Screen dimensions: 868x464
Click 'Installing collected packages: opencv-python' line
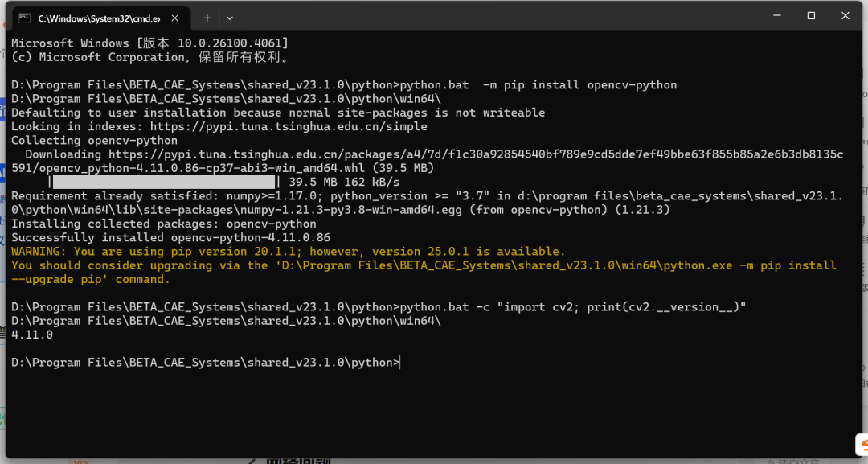tap(164, 224)
